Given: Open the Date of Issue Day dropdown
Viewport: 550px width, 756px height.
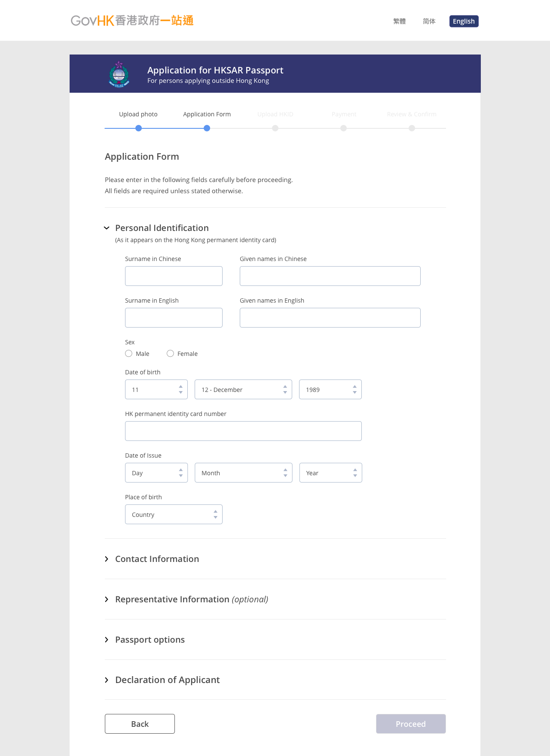Looking at the screenshot, I should pos(156,473).
